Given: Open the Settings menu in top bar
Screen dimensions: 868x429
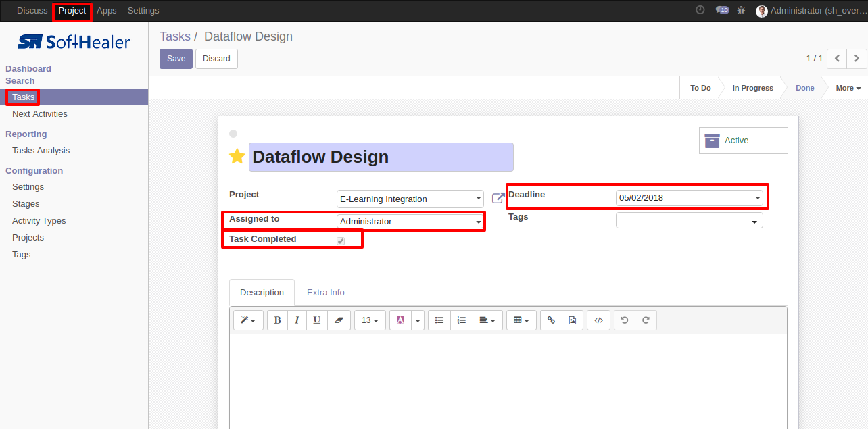Looking at the screenshot, I should click(x=143, y=11).
